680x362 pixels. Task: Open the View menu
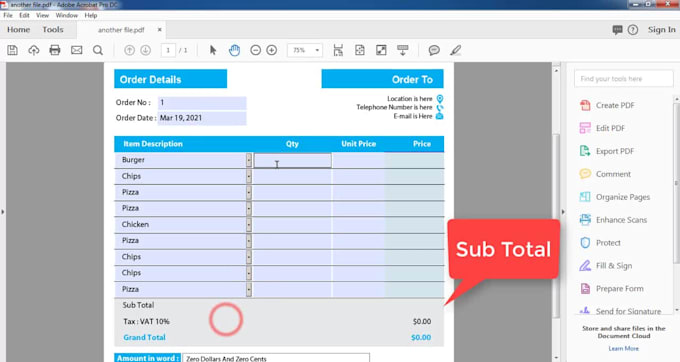(42, 15)
